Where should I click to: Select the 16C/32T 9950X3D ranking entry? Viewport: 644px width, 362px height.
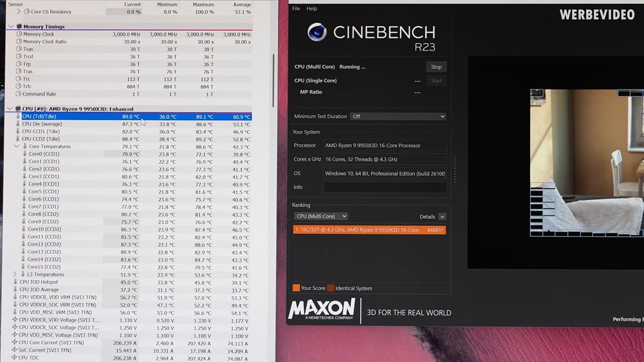[x=369, y=230]
